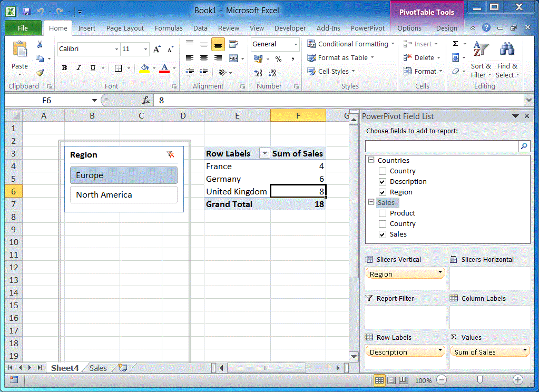The width and height of the screenshot is (539, 392).
Task: Clear the Region slicer filter
Action: [x=170, y=154]
